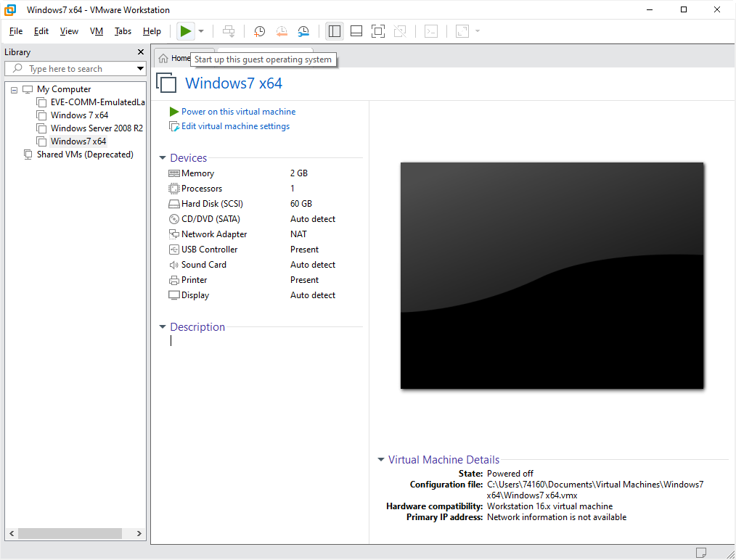Click the Library horizontal scrollbar
Image resolution: width=736 pixels, height=560 pixels.
click(70, 533)
